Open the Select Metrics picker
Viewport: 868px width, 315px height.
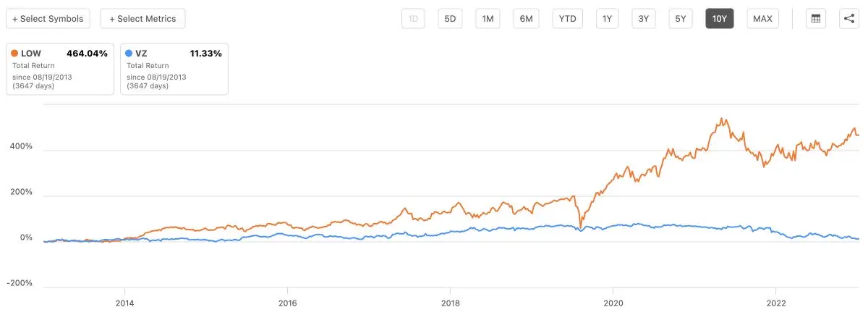click(142, 19)
